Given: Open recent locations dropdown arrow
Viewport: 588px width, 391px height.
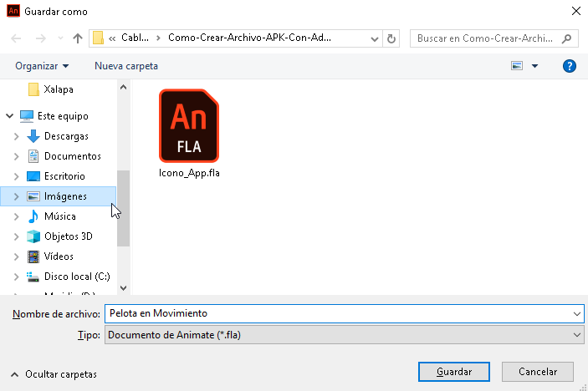Looking at the screenshot, I should point(60,38).
